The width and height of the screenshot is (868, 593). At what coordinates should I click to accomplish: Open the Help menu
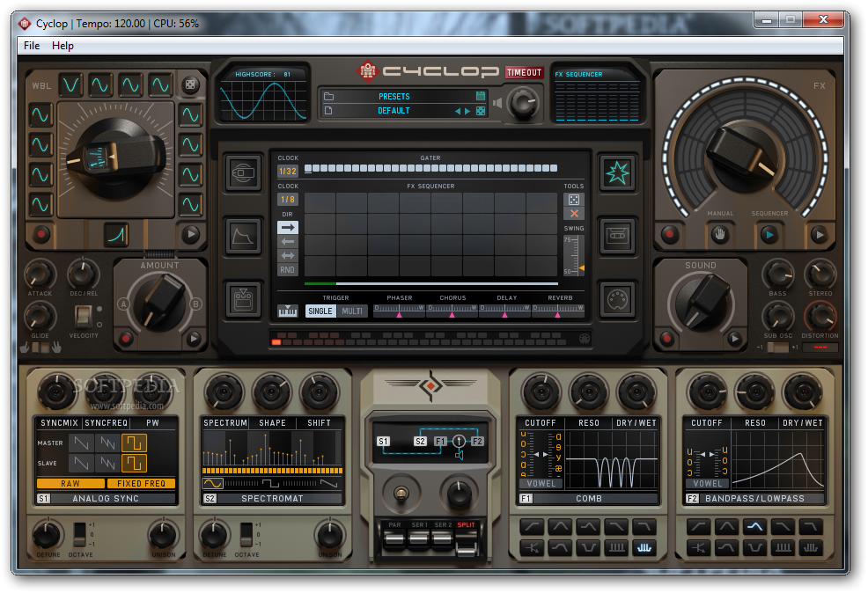pyautogui.click(x=63, y=46)
